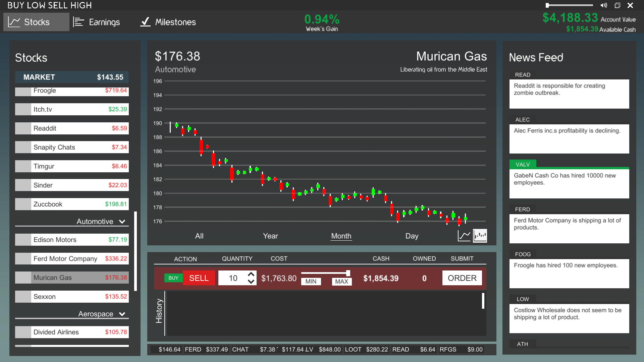Viewport: 644px width, 362px height.
Task: Toggle the order to BUY mode
Action: pyautogui.click(x=173, y=278)
